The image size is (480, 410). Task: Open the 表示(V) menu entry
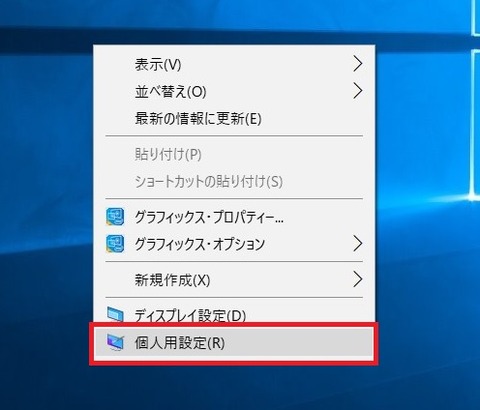[234, 64]
